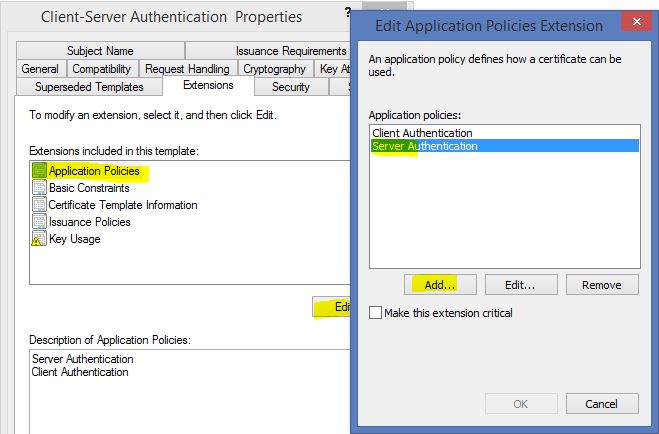Switch to the Cryptography tab
Viewport: 659px width, 434px height.
[275, 69]
